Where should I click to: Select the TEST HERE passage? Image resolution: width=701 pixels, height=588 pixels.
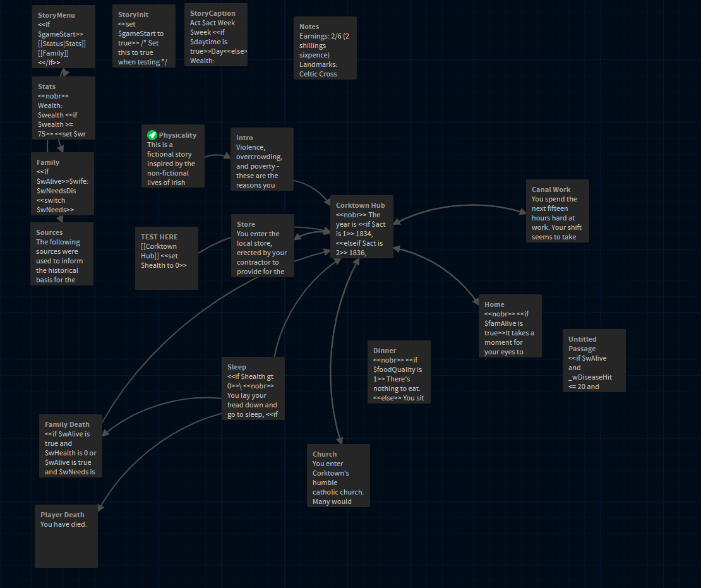(167, 258)
